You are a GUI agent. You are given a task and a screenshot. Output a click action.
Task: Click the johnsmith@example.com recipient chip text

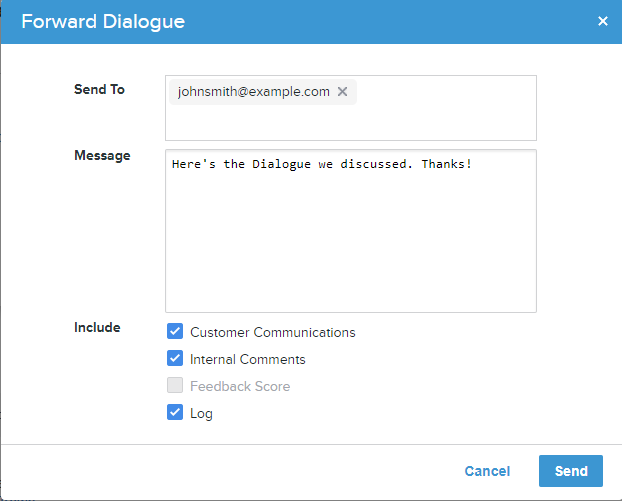point(253,92)
